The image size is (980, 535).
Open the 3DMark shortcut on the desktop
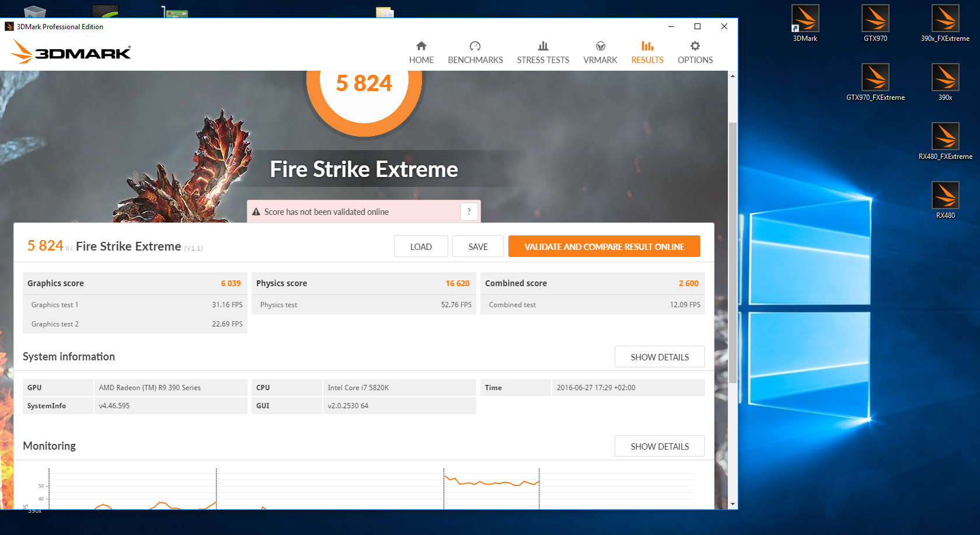point(805,23)
